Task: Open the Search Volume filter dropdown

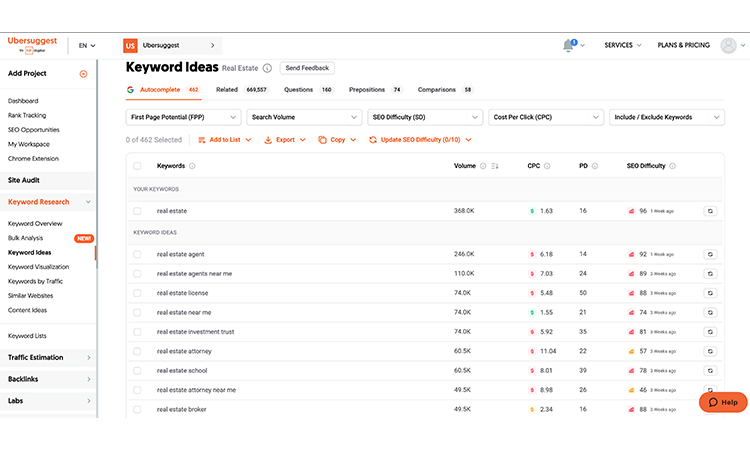Action: [304, 117]
